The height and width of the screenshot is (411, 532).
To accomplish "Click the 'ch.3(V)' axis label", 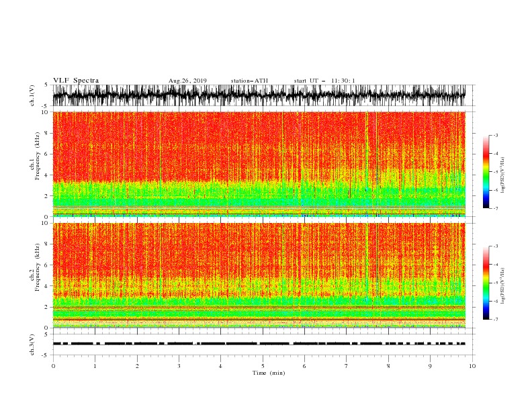I will [x=32, y=345].
